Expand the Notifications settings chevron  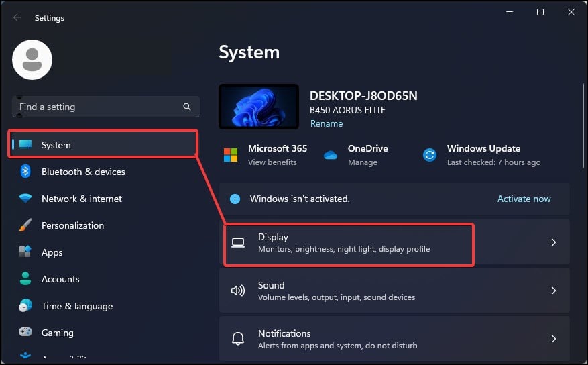554,339
